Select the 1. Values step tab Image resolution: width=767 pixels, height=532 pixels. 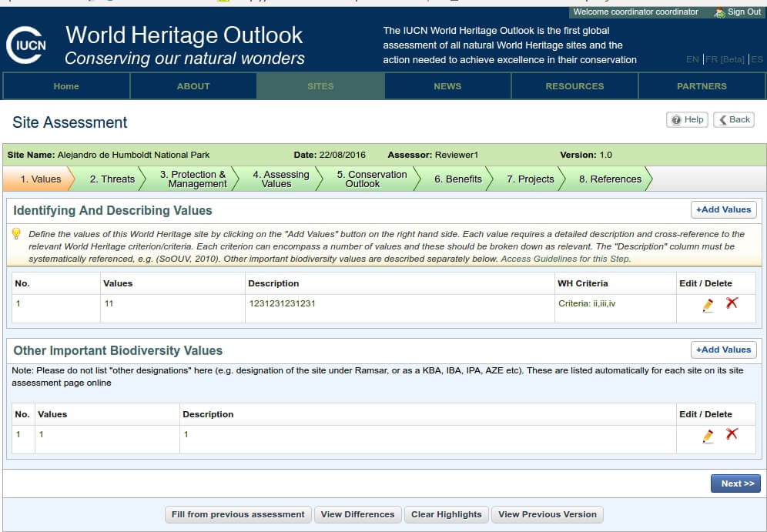pos(39,179)
